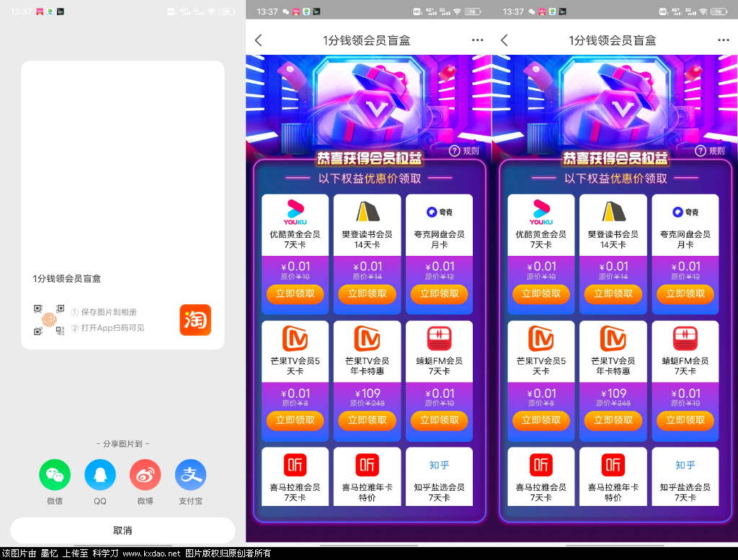This screenshot has width=738, height=560.
Task: Select the Alipay (支付宝) share icon
Action: [x=190, y=475]
